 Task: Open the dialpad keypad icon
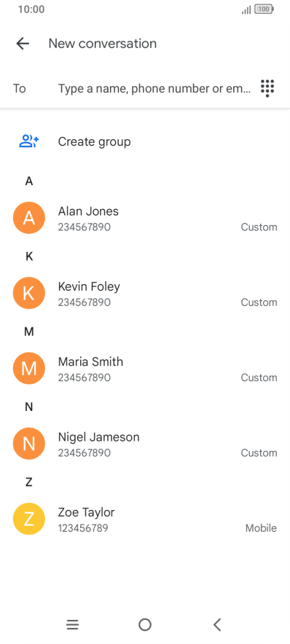267,88
